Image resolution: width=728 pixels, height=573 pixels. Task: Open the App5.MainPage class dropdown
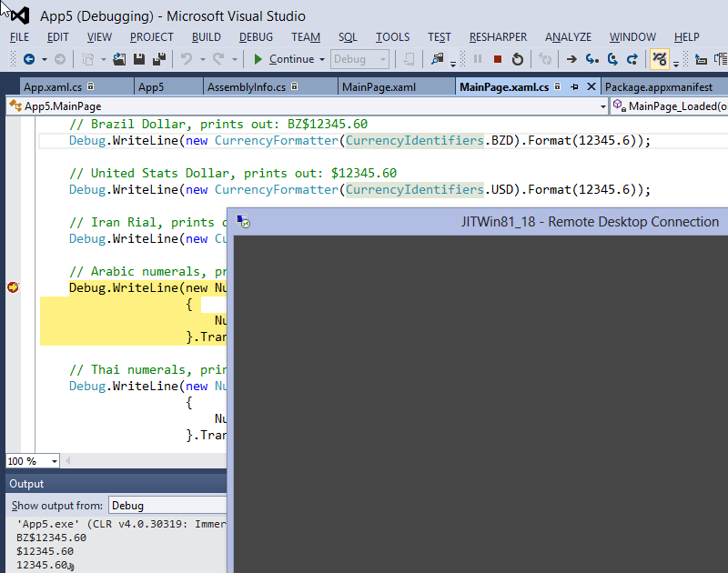click(308, 106)
